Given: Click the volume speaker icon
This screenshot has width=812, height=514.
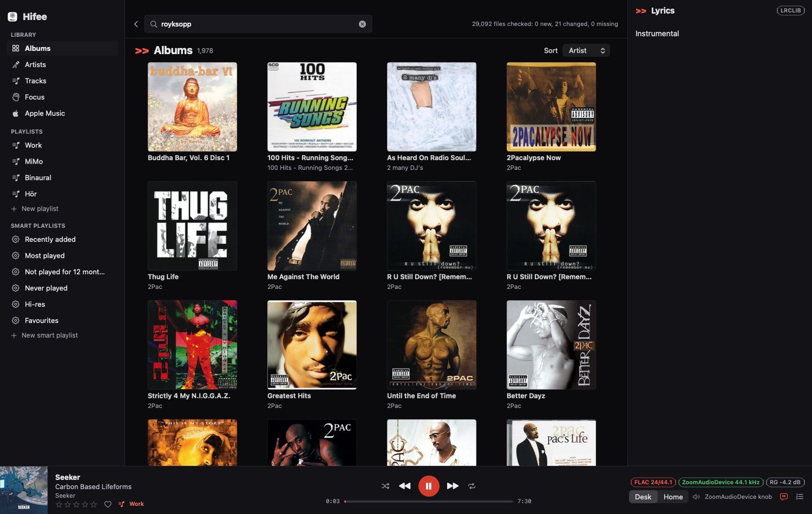Looking at the screenshot, I should (696, 497).
